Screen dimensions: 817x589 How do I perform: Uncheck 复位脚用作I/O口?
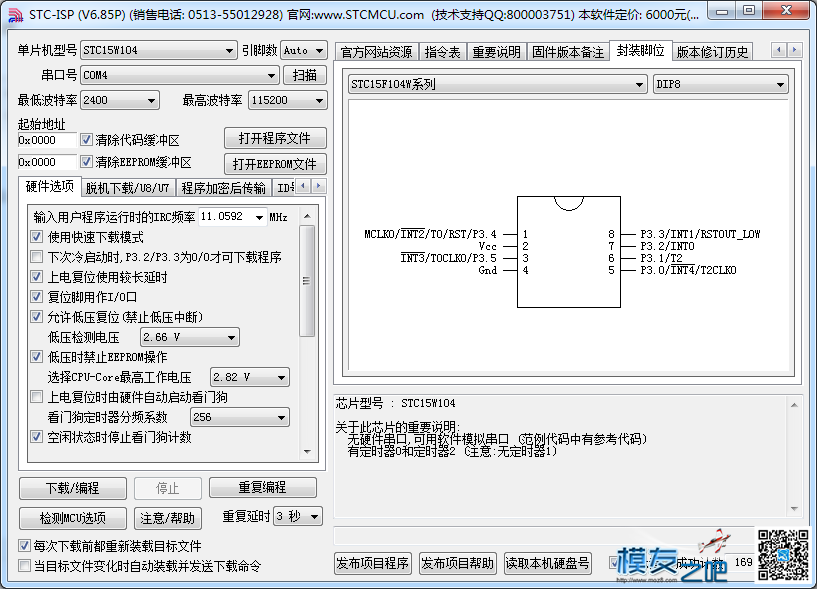(36, 297)
